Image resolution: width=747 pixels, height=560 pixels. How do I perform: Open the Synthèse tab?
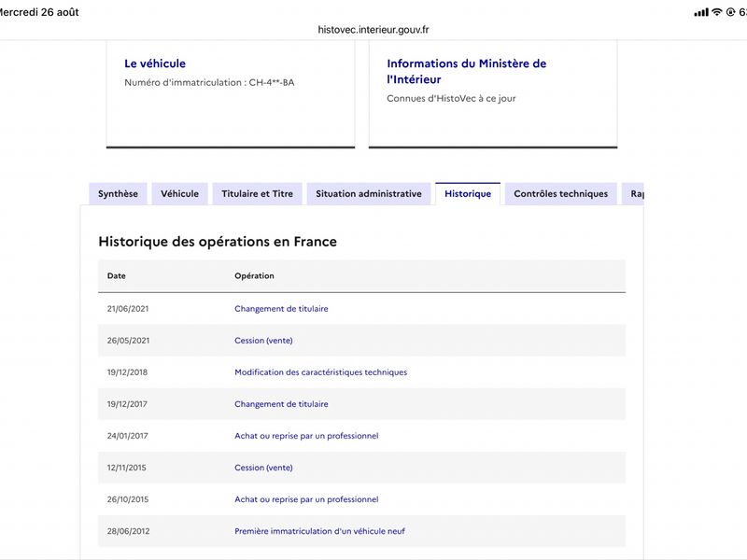coord(118,194)
